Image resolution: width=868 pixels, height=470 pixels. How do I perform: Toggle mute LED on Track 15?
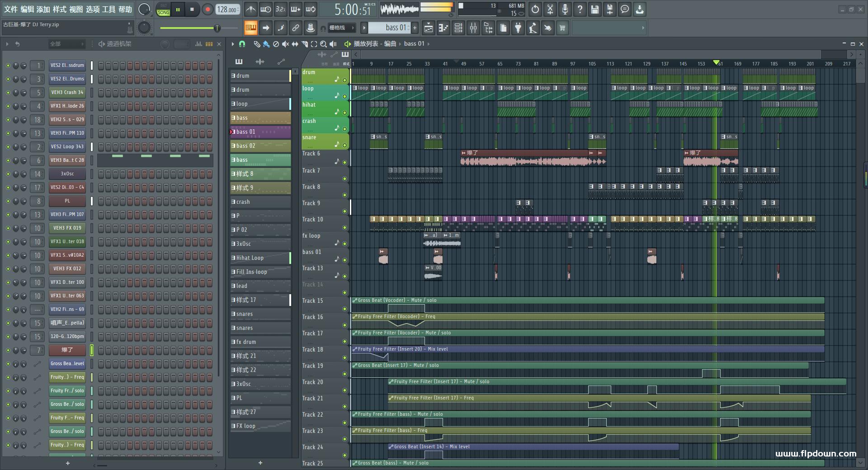coord(344,309)
